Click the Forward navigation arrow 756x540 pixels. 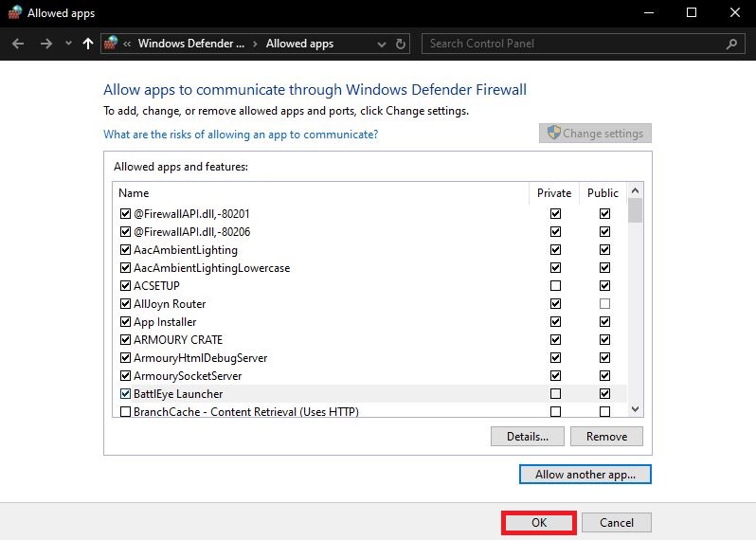click(45, 44)
